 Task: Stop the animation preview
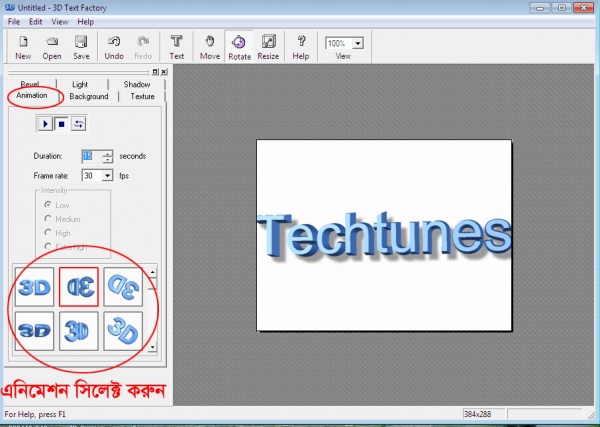(61, 124)
